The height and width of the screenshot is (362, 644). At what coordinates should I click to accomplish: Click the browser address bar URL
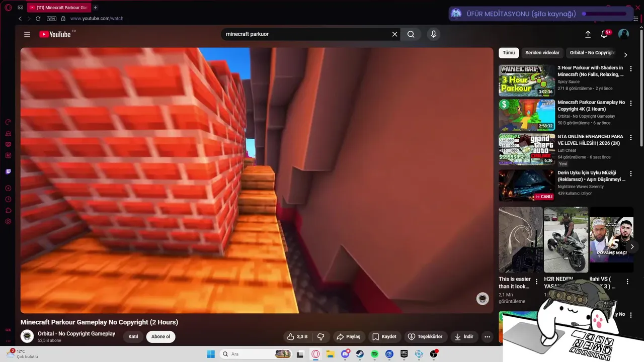[x=97, y=19]
